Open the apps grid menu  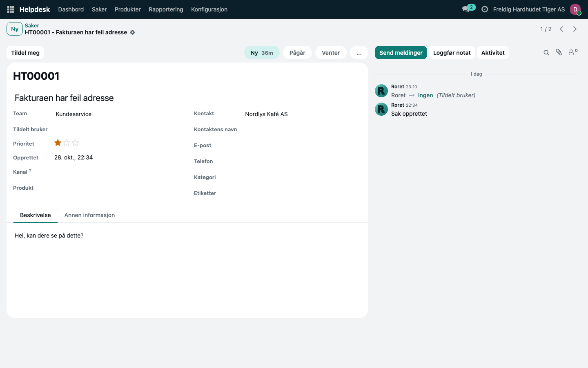[x=11, y=9]
